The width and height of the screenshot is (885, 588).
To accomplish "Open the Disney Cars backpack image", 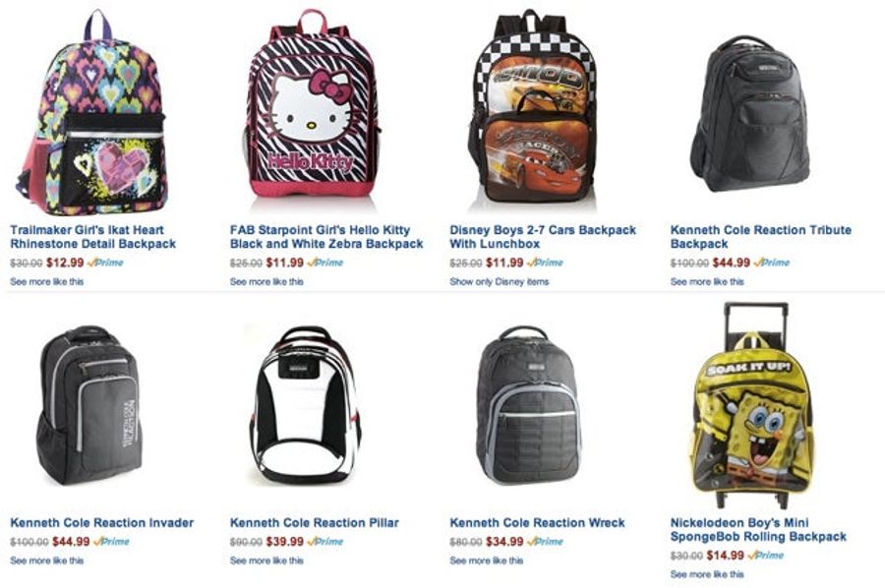I will tap(533, 107).
